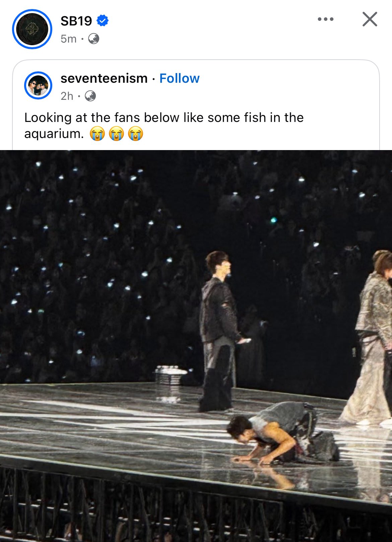Open SB19's profile picture
This screenshot has width=392, height=542.
(32, 29)
